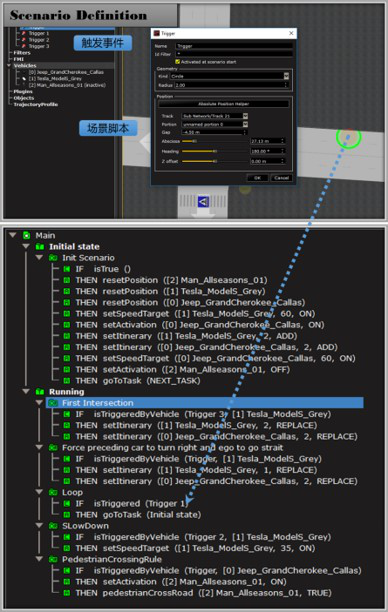
Task: Select the Trigger 2 tree entry
Action: click(39, 40)
